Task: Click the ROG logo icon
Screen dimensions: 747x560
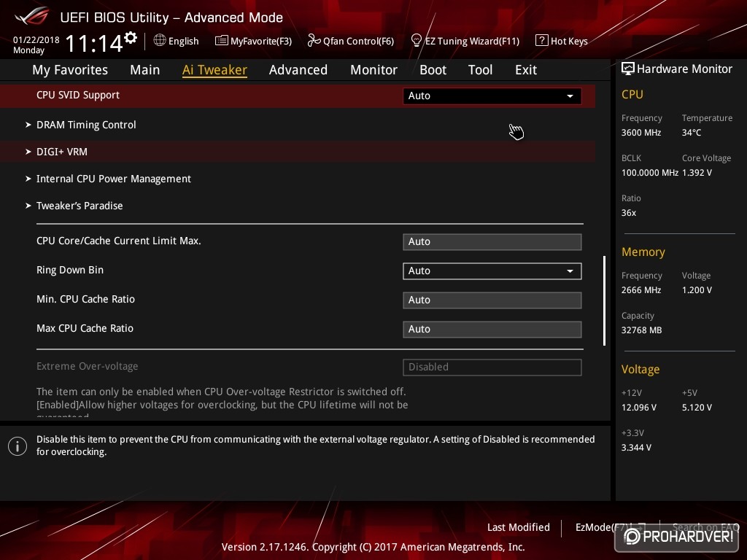Action: point(32,16)
